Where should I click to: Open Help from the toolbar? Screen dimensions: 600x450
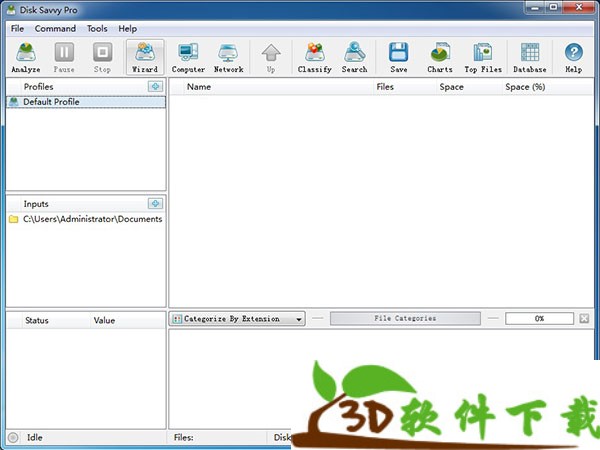click(x=574, y=57)
